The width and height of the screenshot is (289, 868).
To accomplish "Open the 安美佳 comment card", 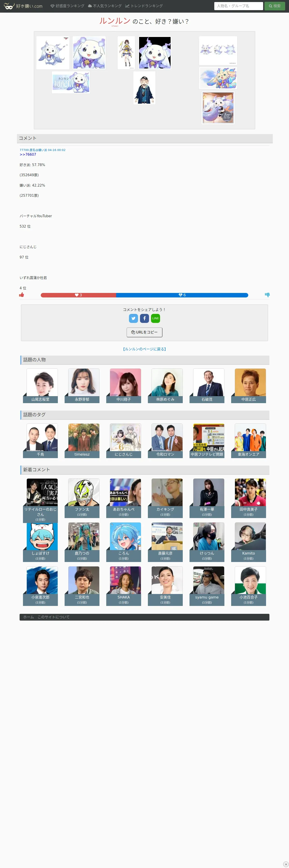I will [165, 586].
